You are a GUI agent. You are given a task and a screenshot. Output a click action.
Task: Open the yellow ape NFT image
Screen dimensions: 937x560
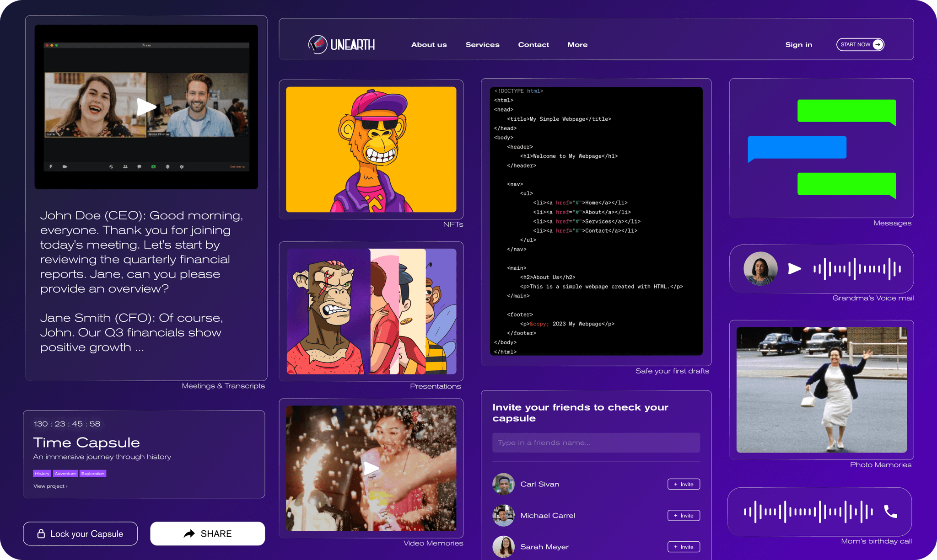point(371,149)
